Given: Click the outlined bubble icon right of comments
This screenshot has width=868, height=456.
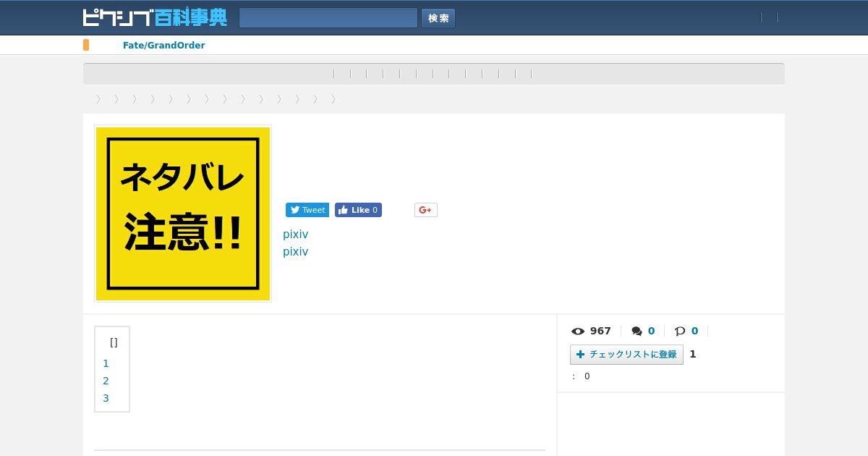Looking at the screenshot, I should 680,331.
